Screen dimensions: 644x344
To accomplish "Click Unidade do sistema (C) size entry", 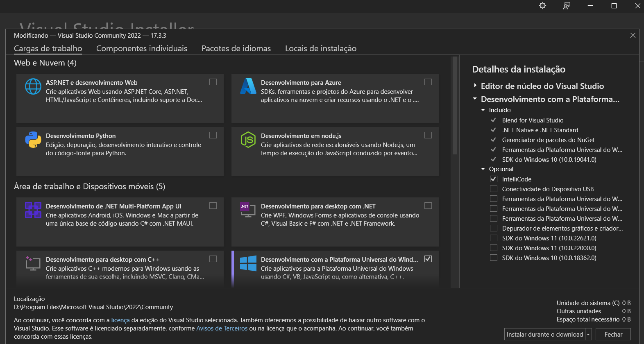I will (594, 303).
